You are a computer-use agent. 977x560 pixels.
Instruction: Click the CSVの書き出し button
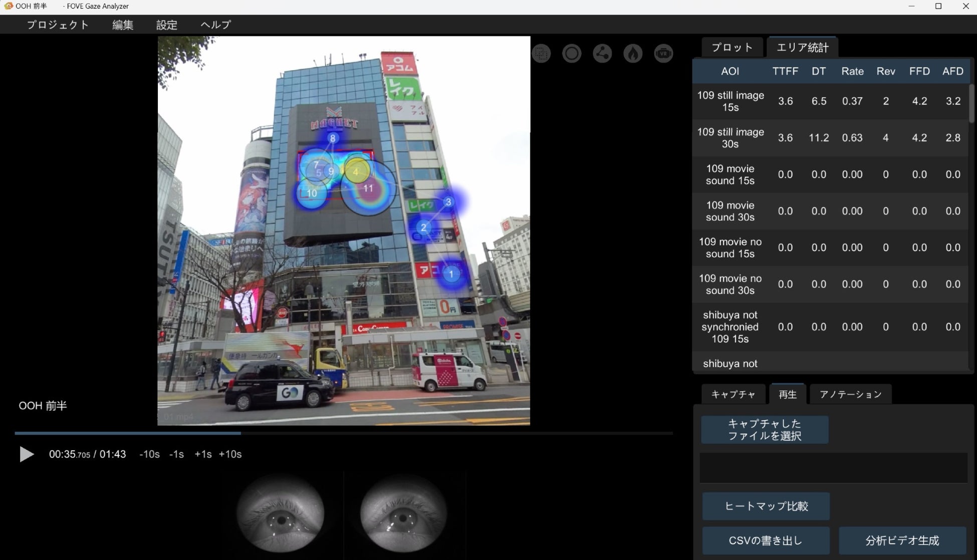coord(766,540)
